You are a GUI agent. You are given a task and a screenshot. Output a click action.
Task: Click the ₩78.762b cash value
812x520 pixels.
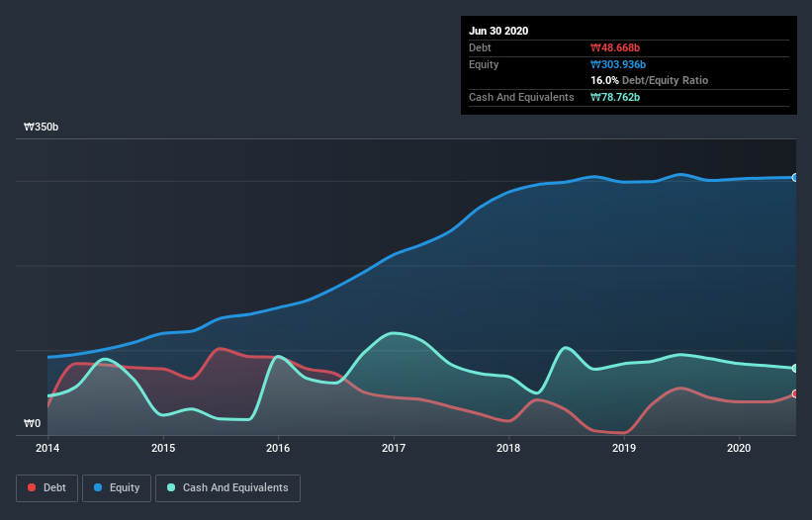click(615, 97)
